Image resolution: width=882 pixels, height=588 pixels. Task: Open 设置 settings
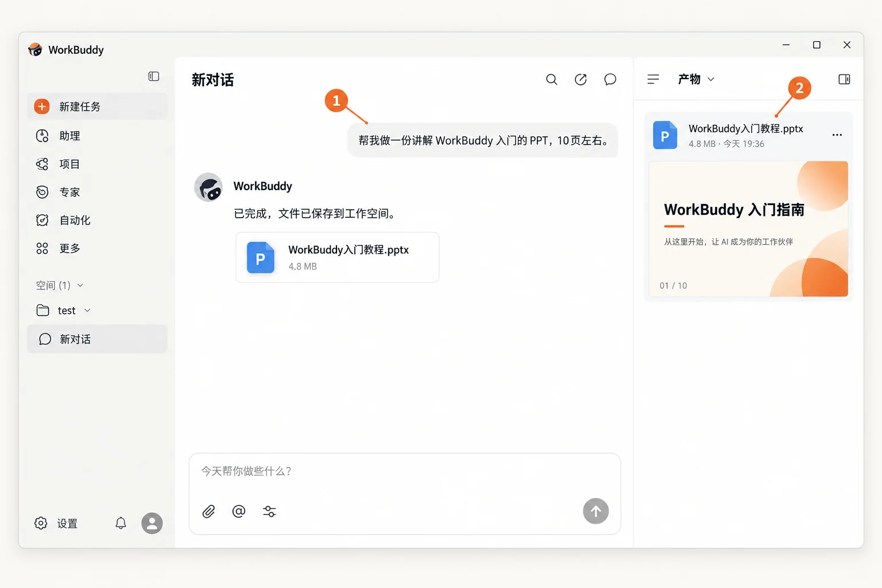click(56, 523)
